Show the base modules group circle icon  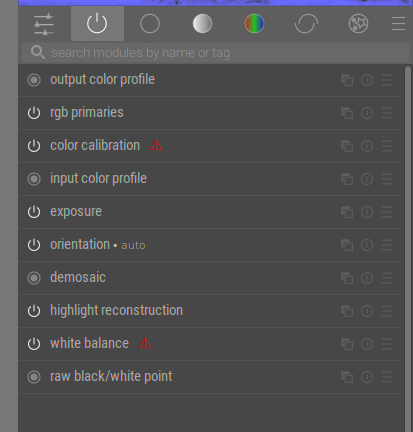pos(150,24)
